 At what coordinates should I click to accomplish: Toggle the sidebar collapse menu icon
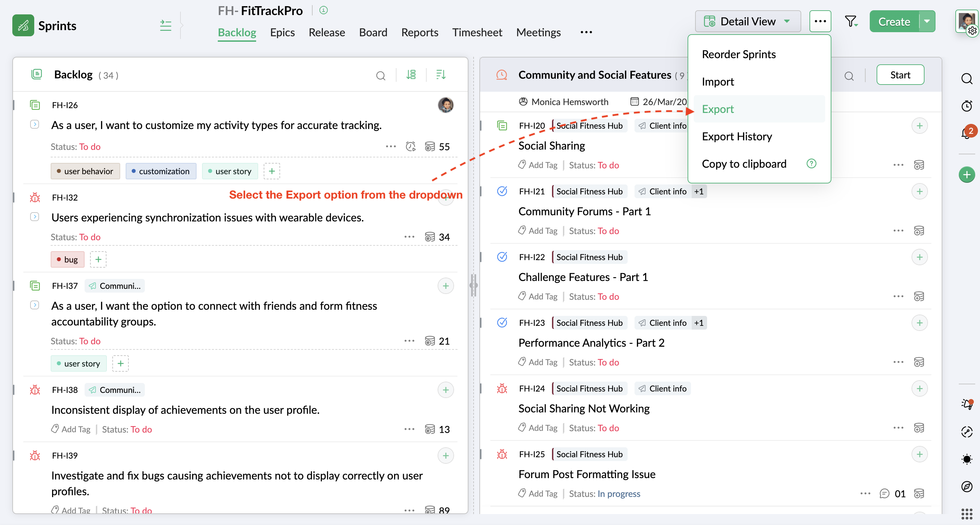click(x=165, y=25)
